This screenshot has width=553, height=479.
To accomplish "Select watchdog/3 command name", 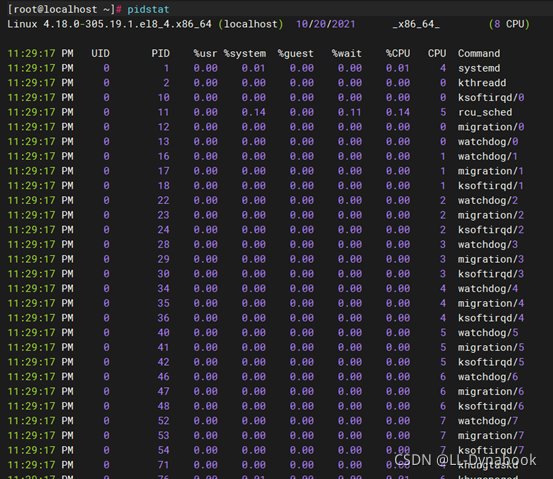I will (x=488, y=244).
